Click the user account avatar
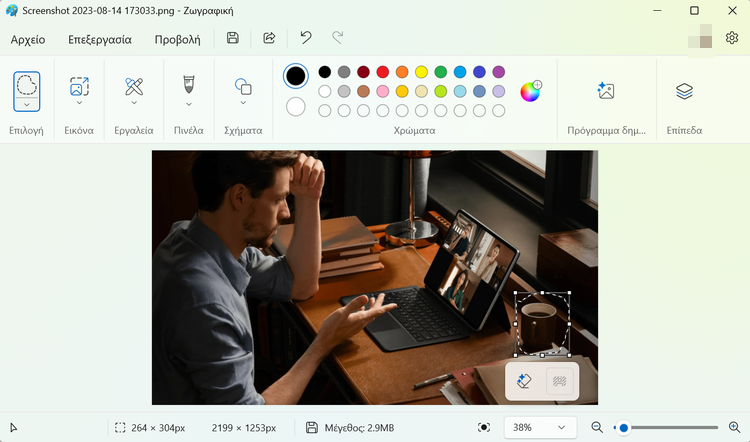Screen dimensions: 750x442 click(700, 36)
